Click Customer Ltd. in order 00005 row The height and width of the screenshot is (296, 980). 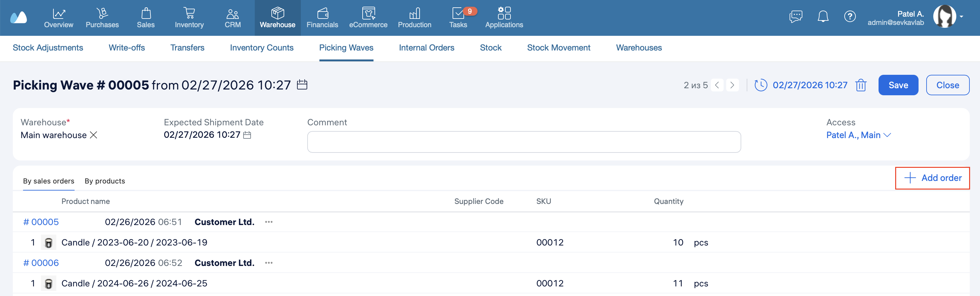(x=224, y=222)
